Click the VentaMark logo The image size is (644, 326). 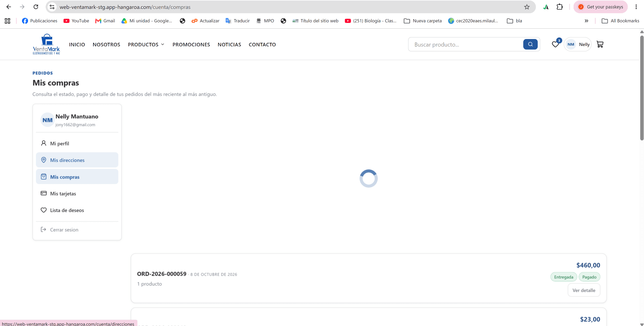[x=47, y=44]
